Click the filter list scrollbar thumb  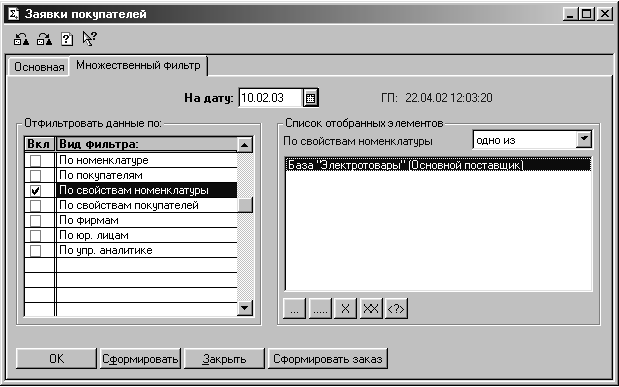(x=245, y=205)
